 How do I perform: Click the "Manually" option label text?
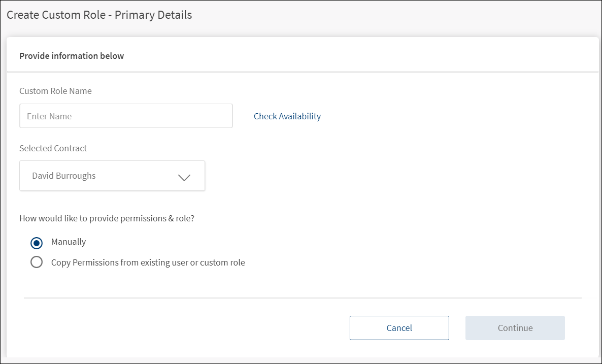pyautogui.click(x=69, y=242)
